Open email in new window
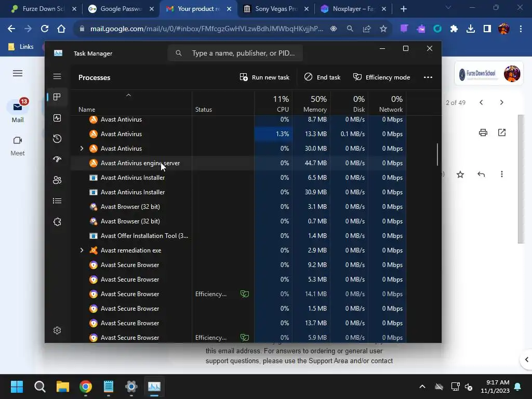Screen dimensions: 532x399 [502, 132]
